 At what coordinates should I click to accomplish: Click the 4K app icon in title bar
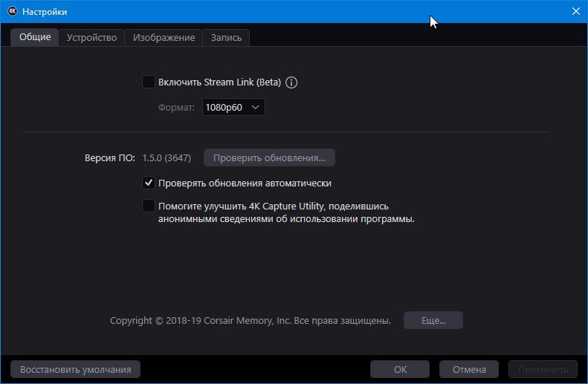pos(13,11)
